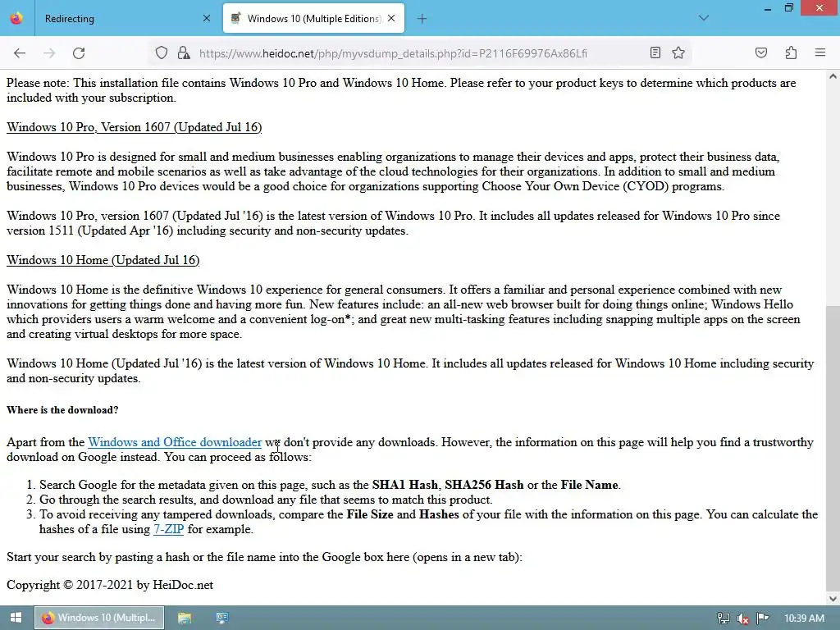Viewport: 840px width, 630px height.
Task: Click 'Windows 10 Pro, Version 1607 (Updated Jul 16)' heading
Action: (x=134, y=127)
